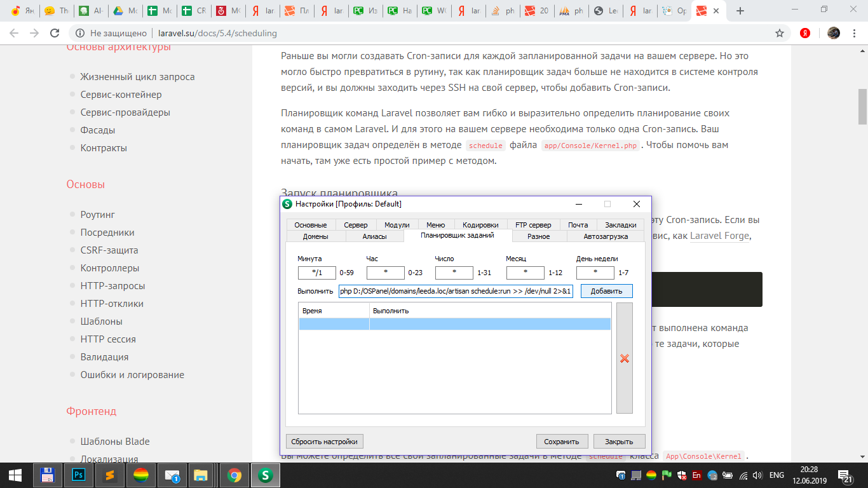
Task: Go back in Chrome
Action: (x=15, y=33)
